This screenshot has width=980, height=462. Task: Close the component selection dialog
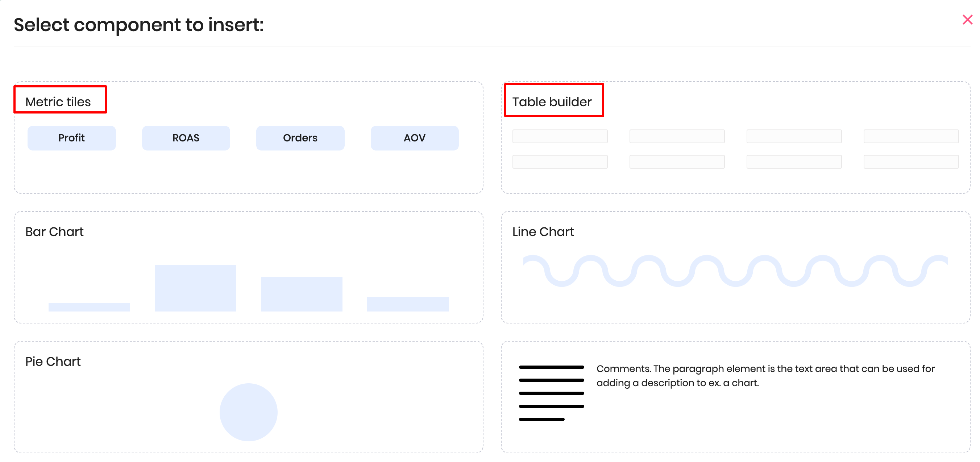click(x=967, y=20)
